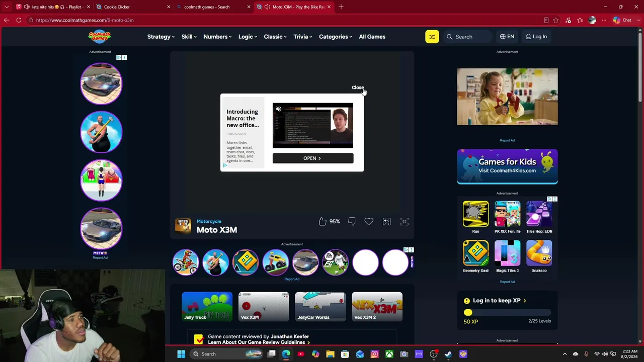Show hidden system tray icons
644x362 pixels.
point(565,354)
